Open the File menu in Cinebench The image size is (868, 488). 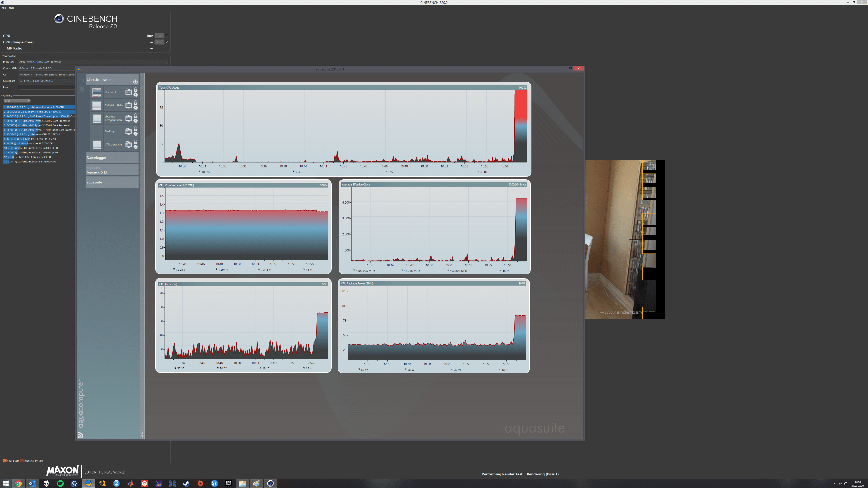[x=4, y=8]
